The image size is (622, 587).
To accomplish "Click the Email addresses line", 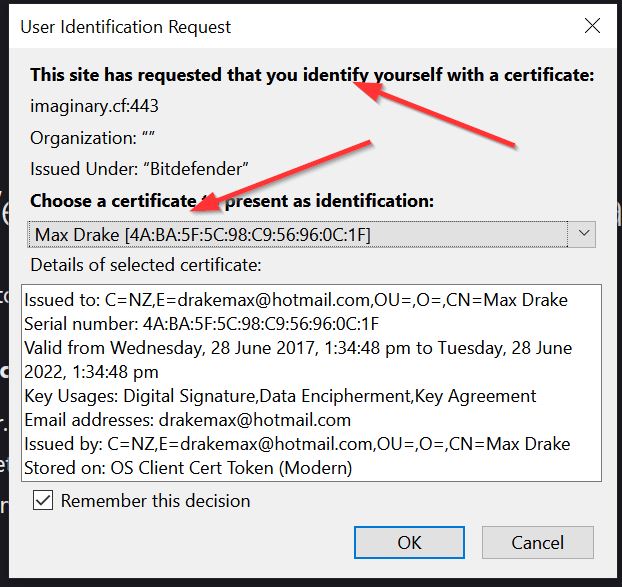I will 187,420.
